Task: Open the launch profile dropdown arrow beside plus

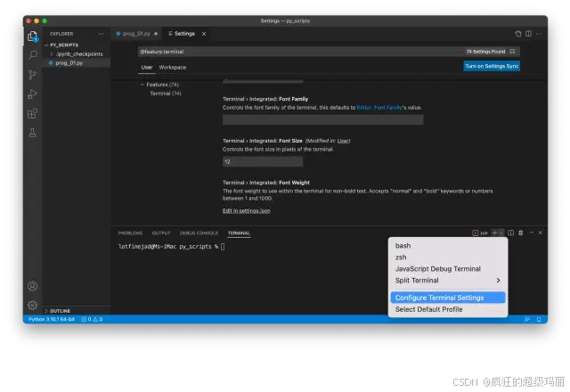Action: (x=501, y=233)
